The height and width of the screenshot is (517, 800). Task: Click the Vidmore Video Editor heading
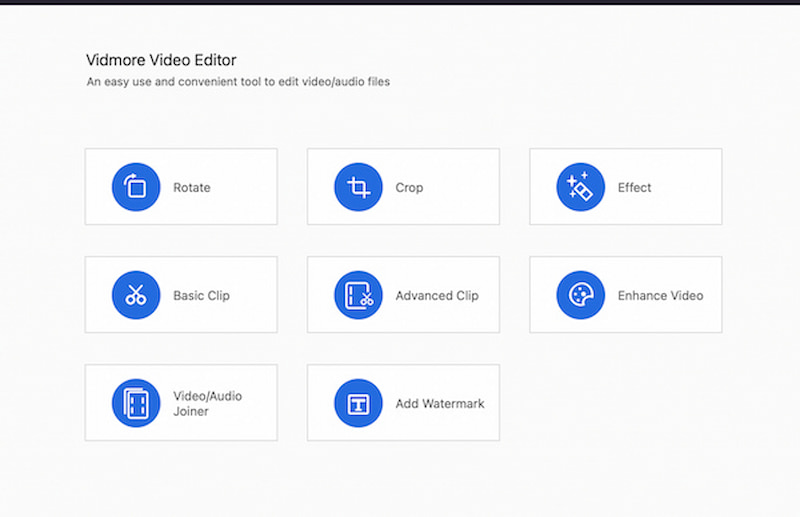pos(162,61)
